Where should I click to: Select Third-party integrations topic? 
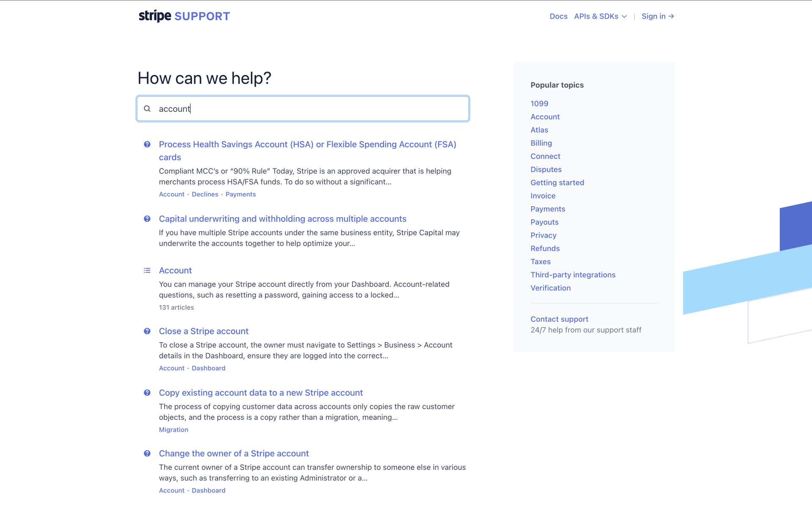pyautogui.click(x=573, y=275)
